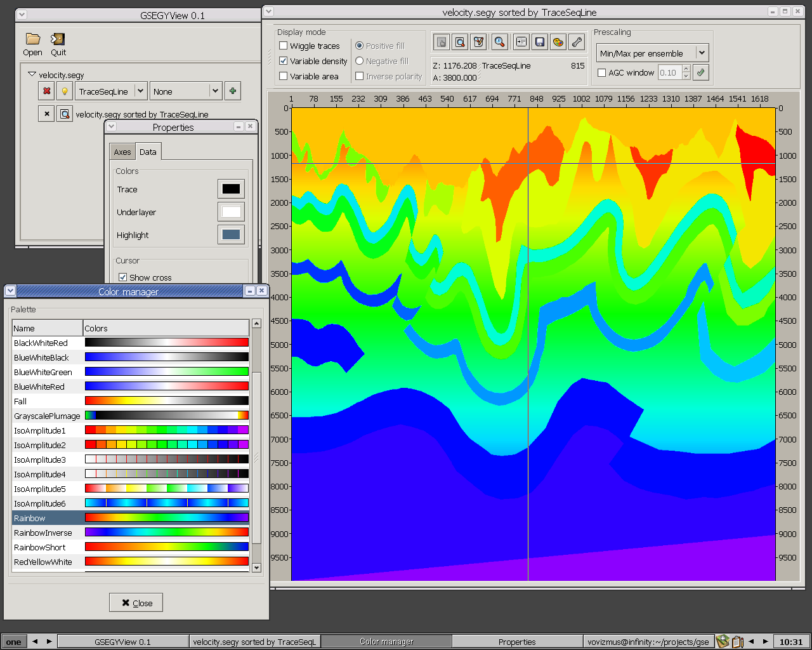Collapse the velocity.segy tree node
Viewport: 812px width, 650px height.
pyautogui.click(x=32, y=74)
